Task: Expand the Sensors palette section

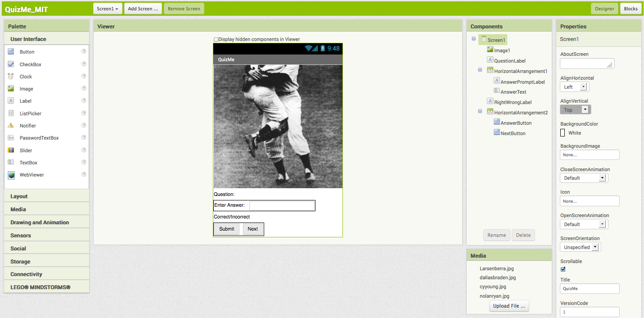Action: [47, 236]
